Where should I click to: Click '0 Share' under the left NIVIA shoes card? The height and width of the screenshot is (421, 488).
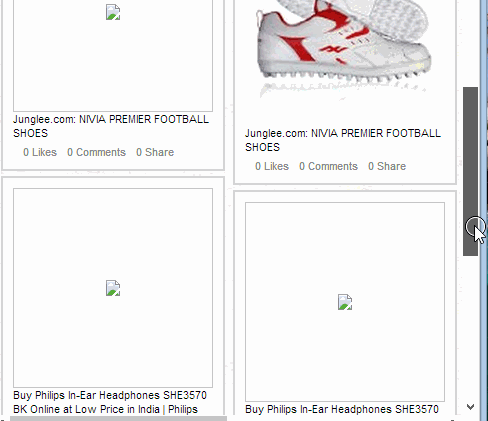coord(155,152)
